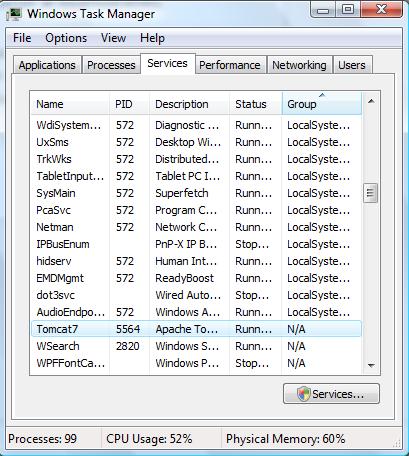Sort by the PID column header
The width and height of the screenshot is (409, 456).
[x=129, y=104]
